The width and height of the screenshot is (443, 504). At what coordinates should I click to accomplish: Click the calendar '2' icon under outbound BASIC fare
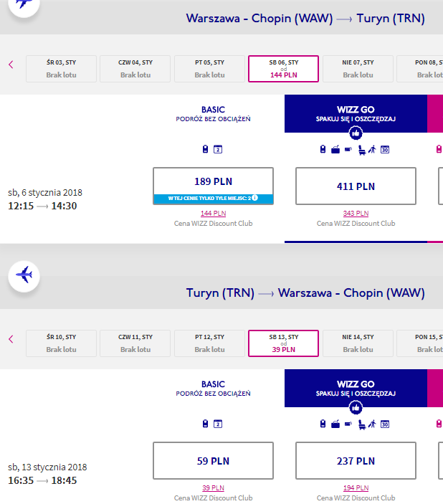point(218,149)
